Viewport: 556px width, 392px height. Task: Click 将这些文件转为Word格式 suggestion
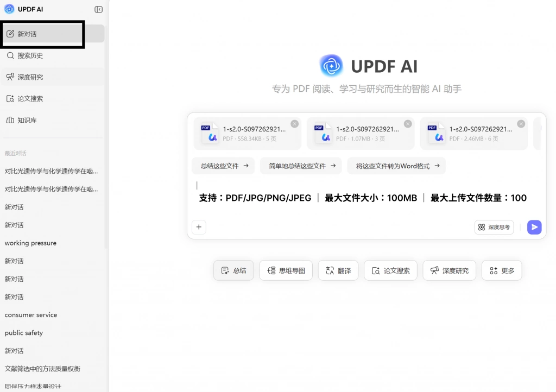click(x=396, y=166)
